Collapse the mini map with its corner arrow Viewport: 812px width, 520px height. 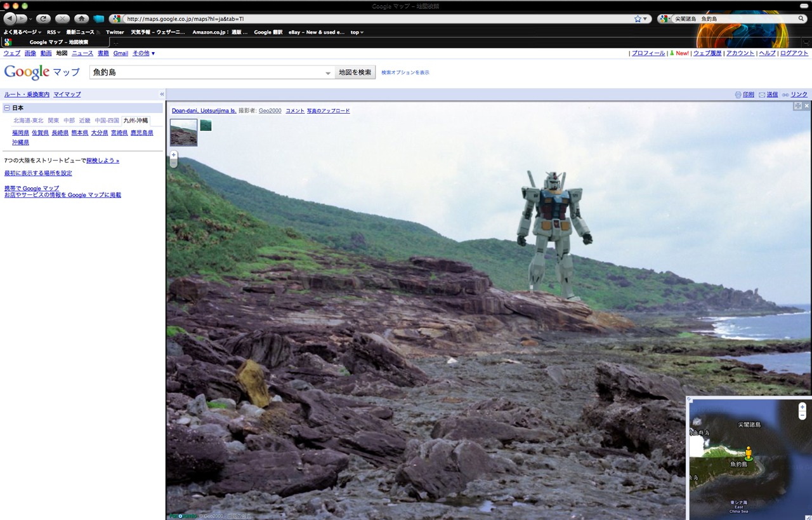point(690,399)
